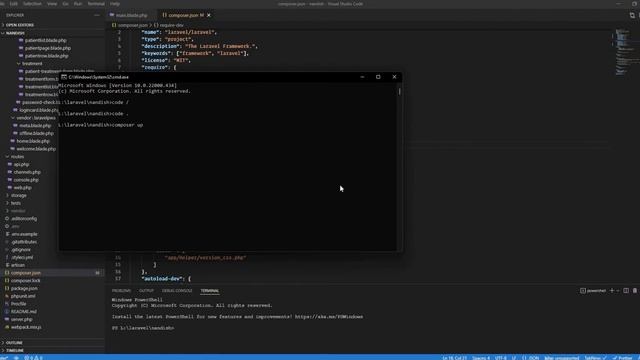
Task: Open the Edit menu in VS Code
Action: tap(13, 4)
